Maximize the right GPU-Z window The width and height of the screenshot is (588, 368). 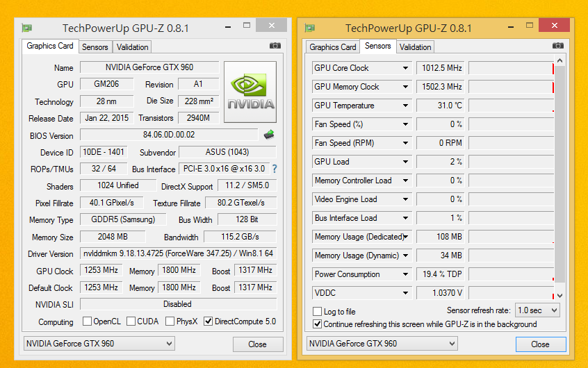point(530,26)
